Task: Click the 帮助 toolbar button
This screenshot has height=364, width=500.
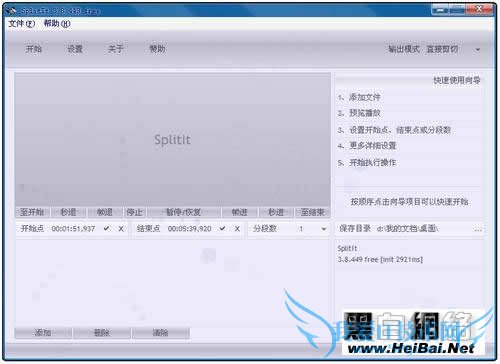Action: coord(157,49)
